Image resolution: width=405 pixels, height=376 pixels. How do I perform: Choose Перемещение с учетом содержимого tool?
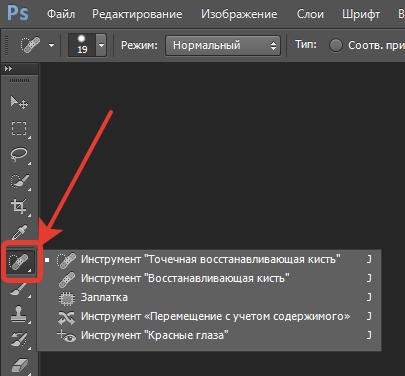click(x=209, y=317)
